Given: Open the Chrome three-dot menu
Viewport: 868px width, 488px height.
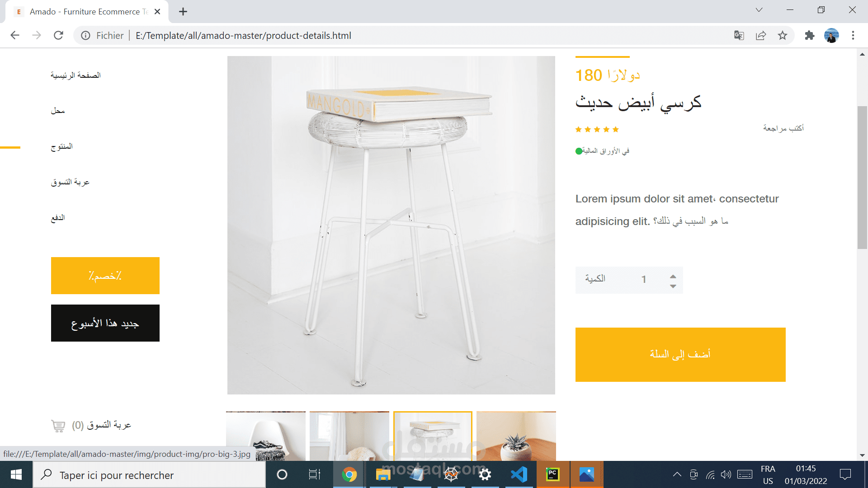Looking at the screenshot, I should pos(853,35).
